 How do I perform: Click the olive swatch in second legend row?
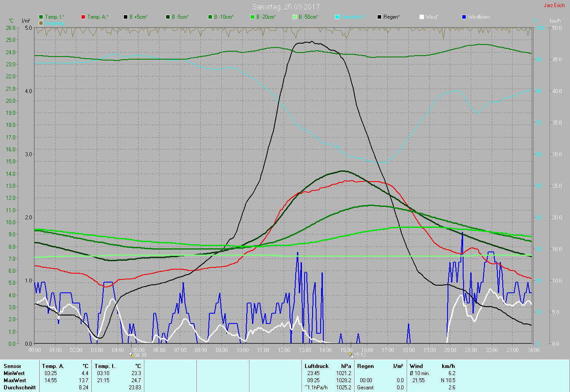(x=41, y=23)
